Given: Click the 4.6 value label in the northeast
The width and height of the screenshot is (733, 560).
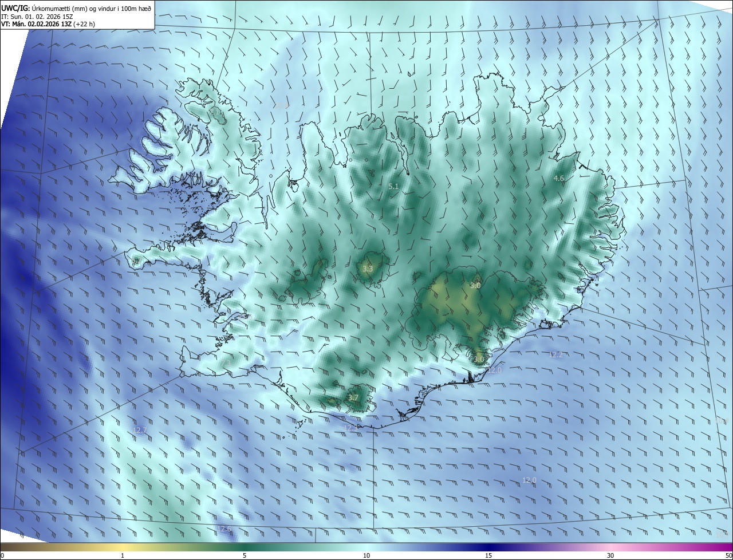Looking at the screenshot, I should [x=559, y=179].
